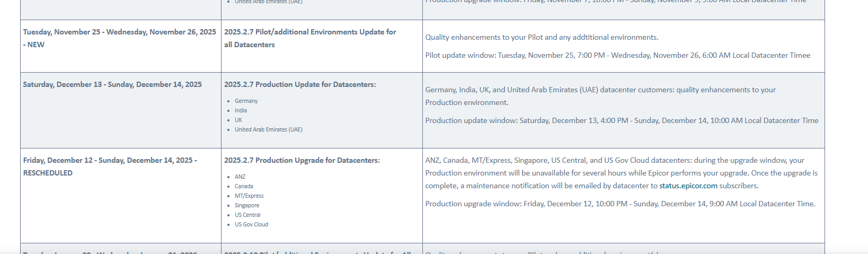
Task: Select the Production update window time line
Action: click(x=622, y=120)
